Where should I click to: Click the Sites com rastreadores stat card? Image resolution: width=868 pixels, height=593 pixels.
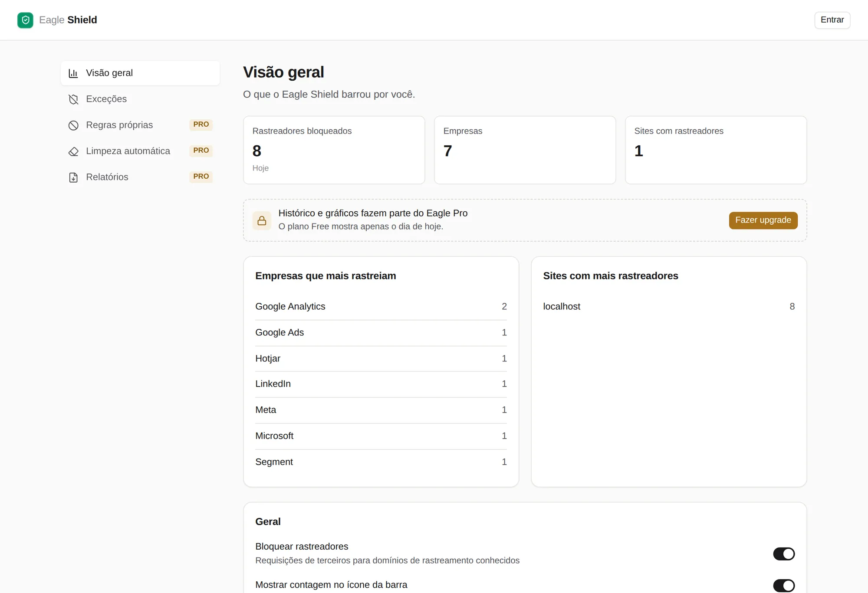[716, 150]
